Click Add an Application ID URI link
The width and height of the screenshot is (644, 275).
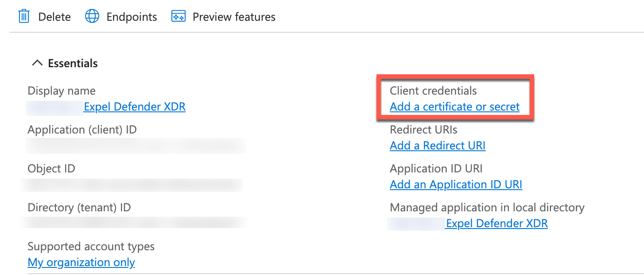456,184
